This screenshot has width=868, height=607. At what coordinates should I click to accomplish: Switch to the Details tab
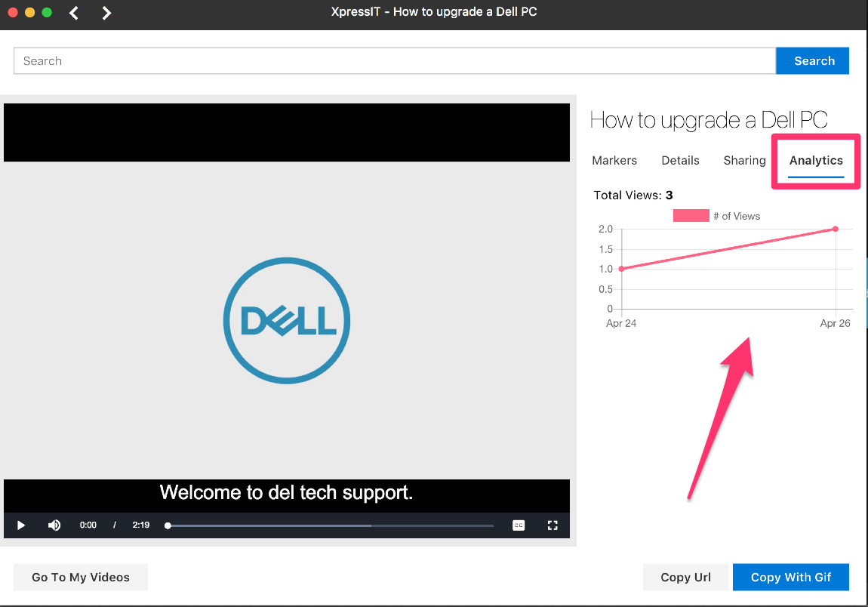pyautogui.click(x=680, y=161)
